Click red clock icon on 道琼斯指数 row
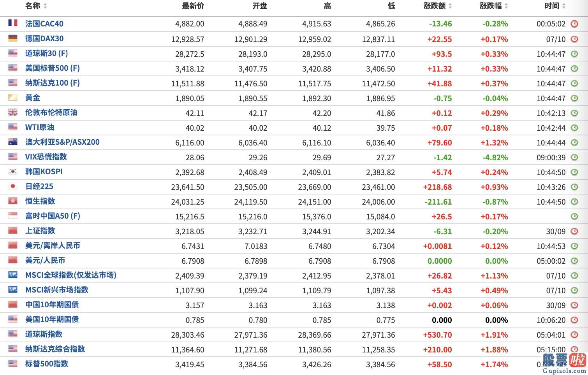Image resolution: width=588 pixels, height=375 pixels. pos(574,335)
